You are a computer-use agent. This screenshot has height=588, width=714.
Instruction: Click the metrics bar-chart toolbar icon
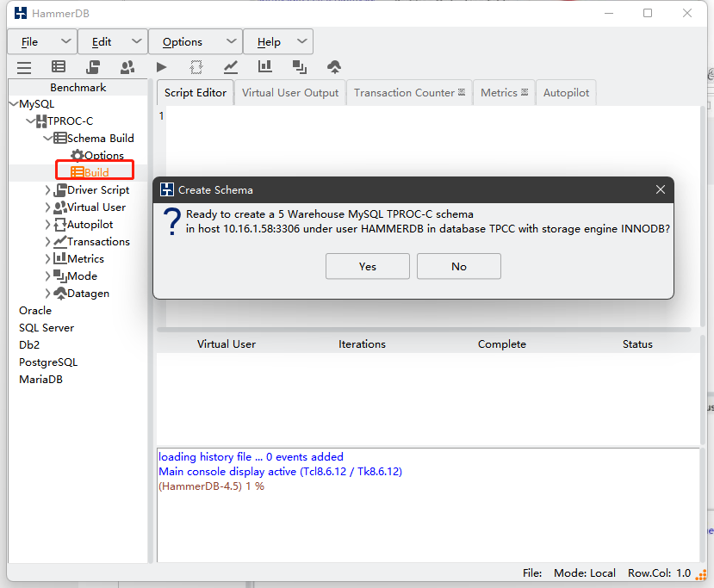click(264, 66)
